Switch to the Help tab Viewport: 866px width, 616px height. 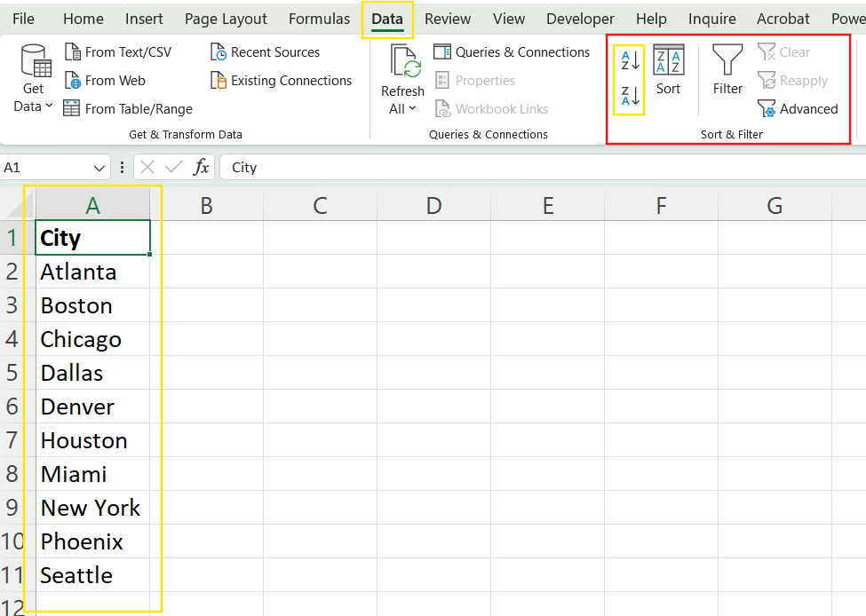[651, 19]
